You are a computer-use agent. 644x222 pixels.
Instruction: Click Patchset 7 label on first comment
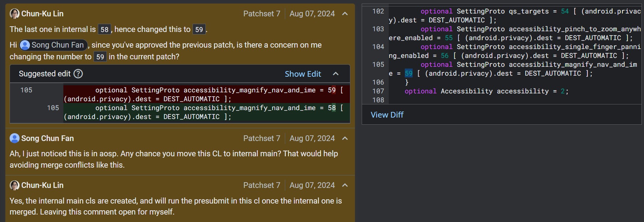tap(262, 14)
